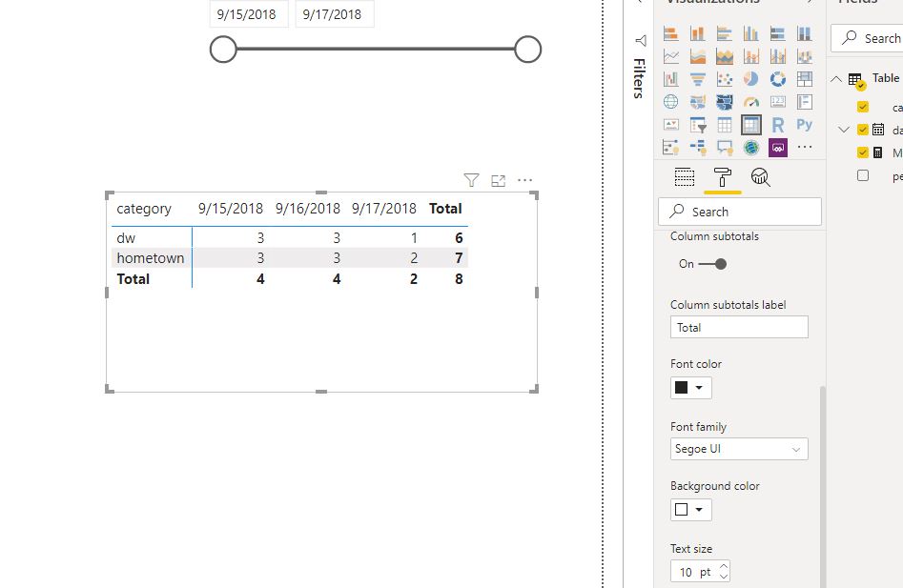Select the Funnel visual
The height and width of the screenshot is (588, 903).
click(697, 79)
